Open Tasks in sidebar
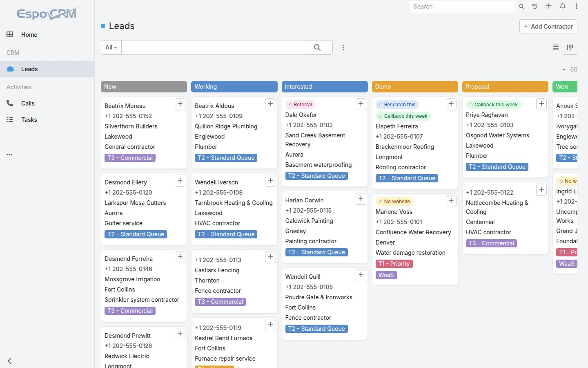Screen dimensions: 588x368 click(x=47, y=120)
